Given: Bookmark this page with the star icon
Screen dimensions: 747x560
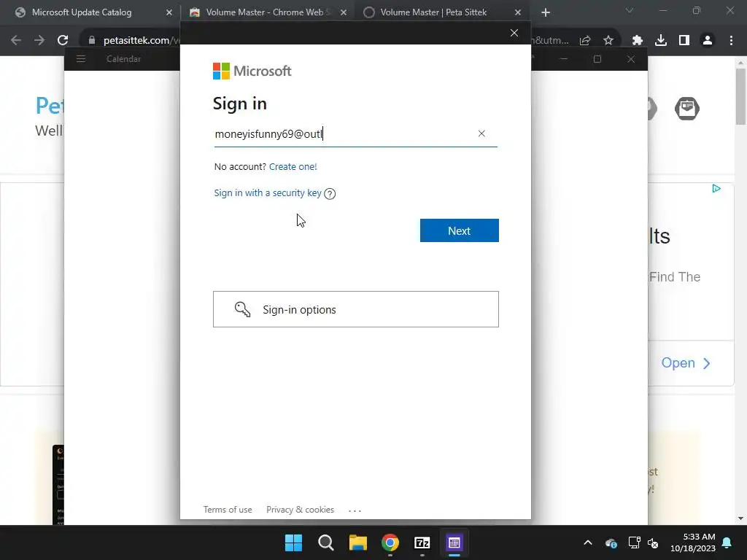Looking at the screenshot, I should pyautogui.click(x=608, y=41).
